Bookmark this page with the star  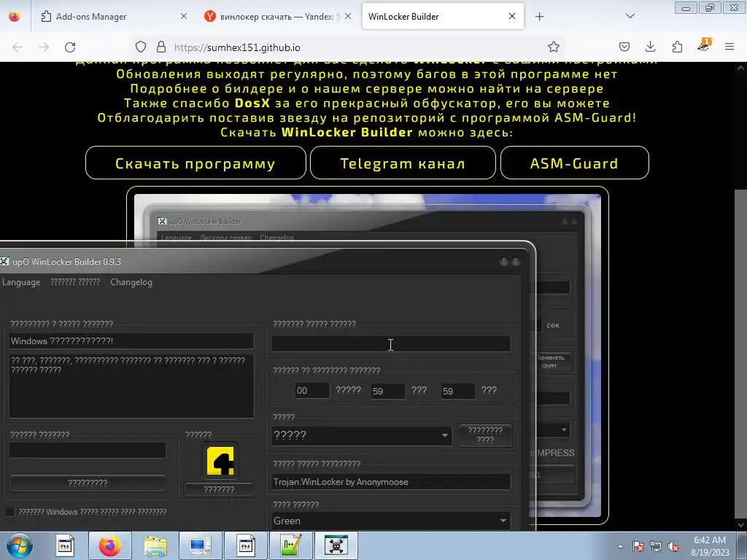553,47
